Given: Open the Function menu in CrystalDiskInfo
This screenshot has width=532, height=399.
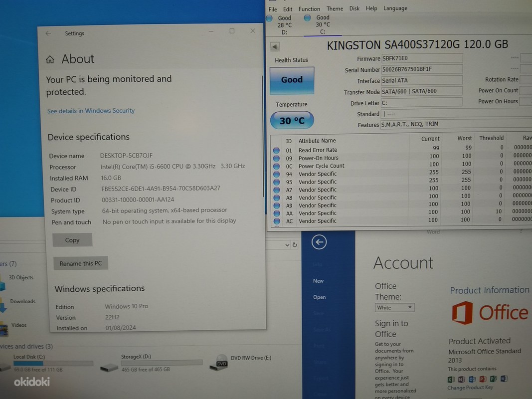Looking at the screenshot, I should click(309, 9).
